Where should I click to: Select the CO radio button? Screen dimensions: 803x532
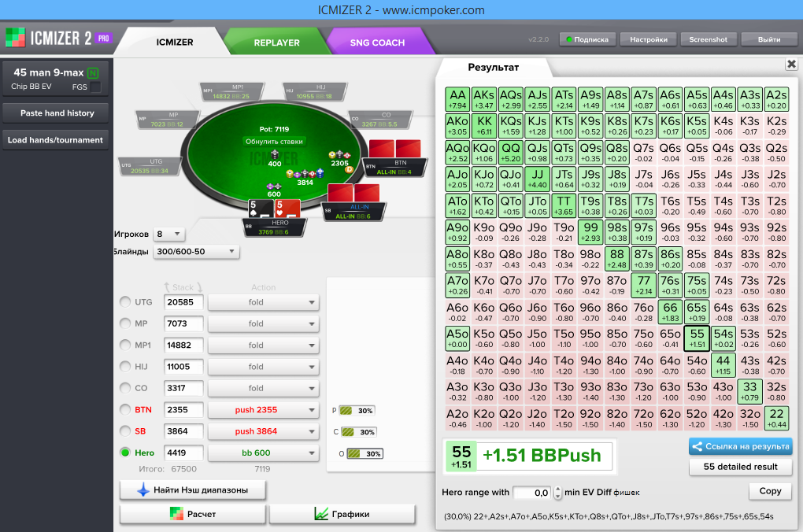click(125, 388)
